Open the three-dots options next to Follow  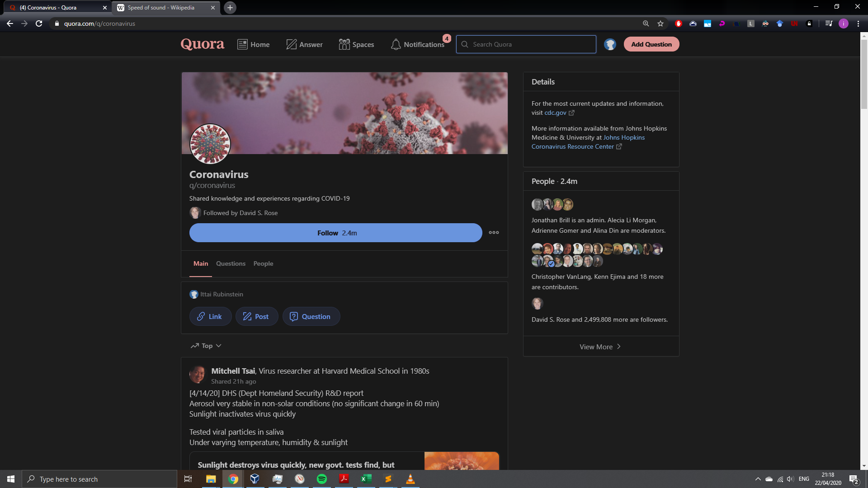tap(494, 232)
